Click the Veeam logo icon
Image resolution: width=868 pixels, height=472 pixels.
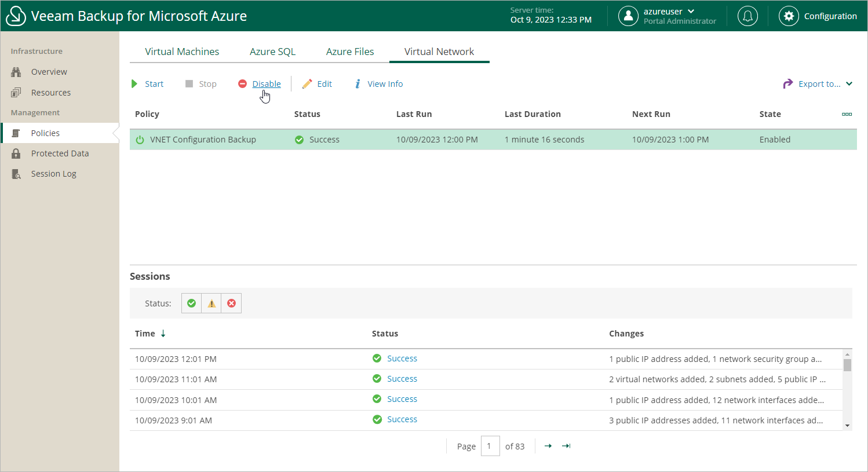[16, 16]
